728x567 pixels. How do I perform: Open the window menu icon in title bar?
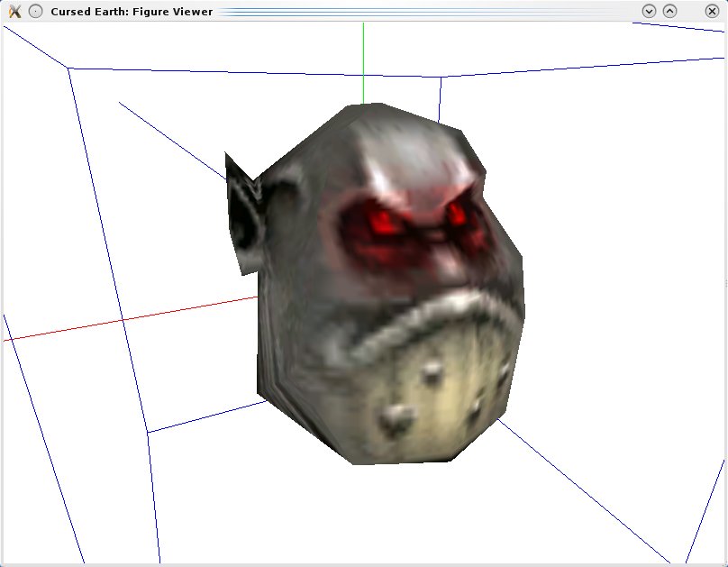[x=14, y=12]
